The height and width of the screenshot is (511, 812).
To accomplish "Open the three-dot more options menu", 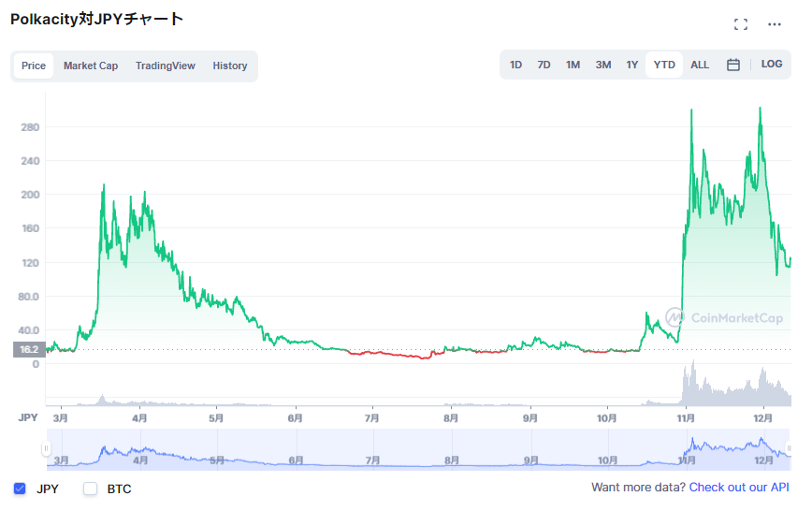I will point(775,24).
